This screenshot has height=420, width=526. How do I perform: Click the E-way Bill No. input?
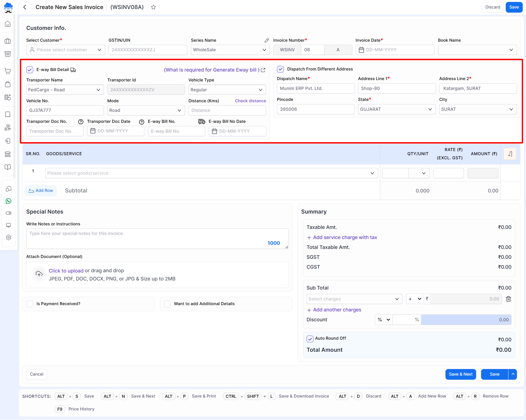pos(176,131)
